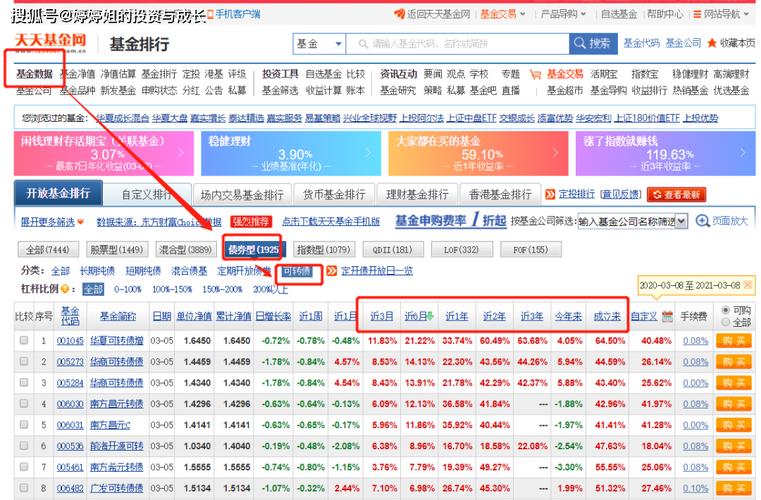Tick the compare checkbox for fund 005461

pos(24,467)
